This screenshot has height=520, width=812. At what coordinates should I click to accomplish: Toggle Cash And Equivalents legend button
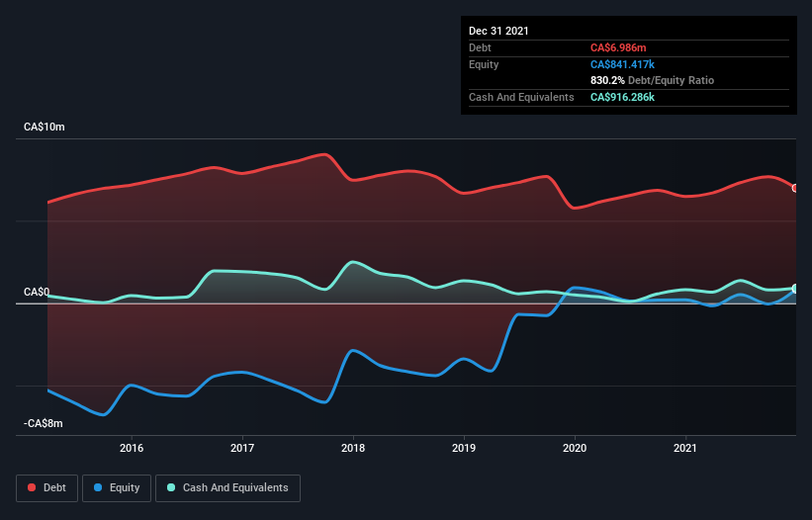coord(227,488)
